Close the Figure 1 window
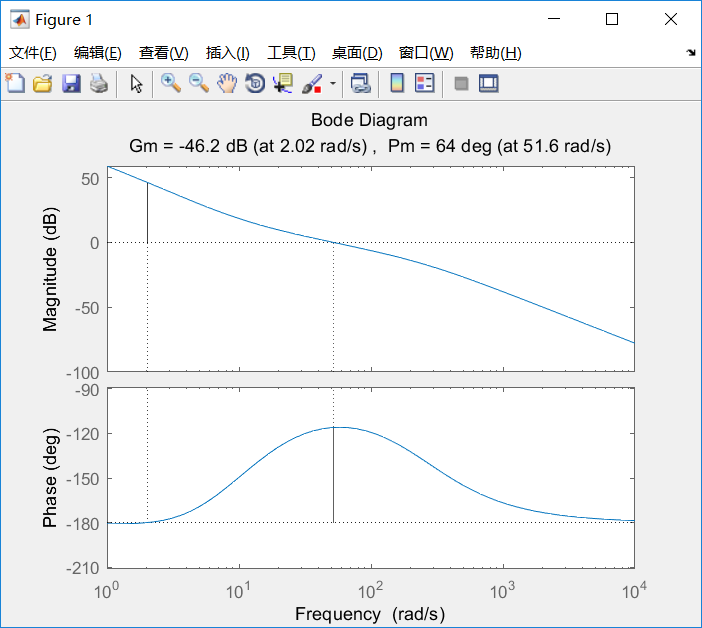 click(x=671, y=19)
